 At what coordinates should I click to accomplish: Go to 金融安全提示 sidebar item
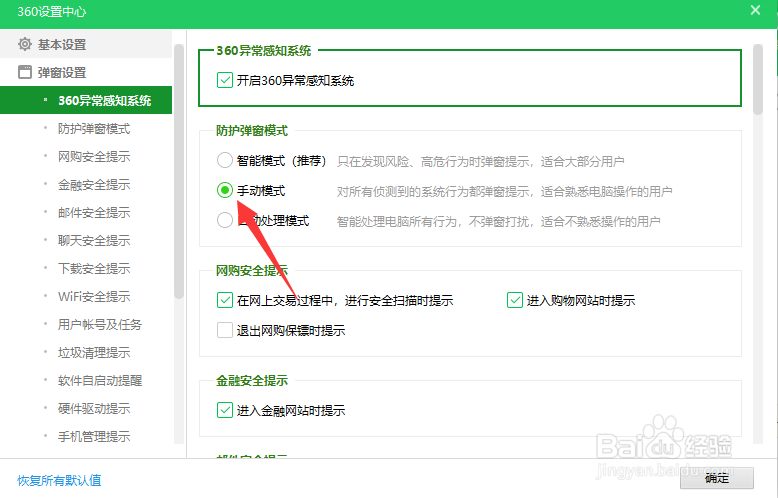click(x=94, y=185)
